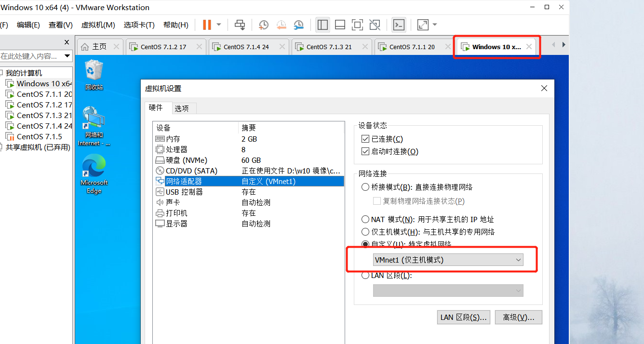Open the power options dropdown arrow beside pause
The height and width of the screenshot is (344, 644).
tap(218, 25)
